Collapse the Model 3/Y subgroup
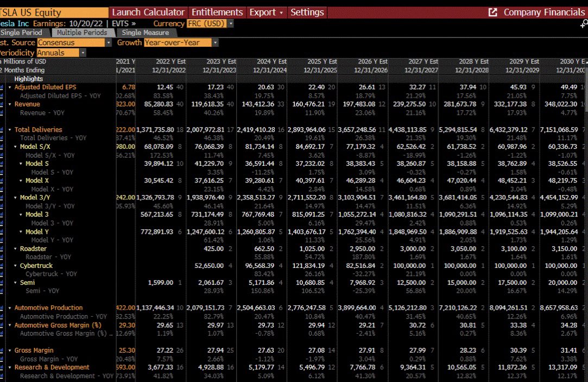The height and width of the screenshot is (382, 588). 15,197
